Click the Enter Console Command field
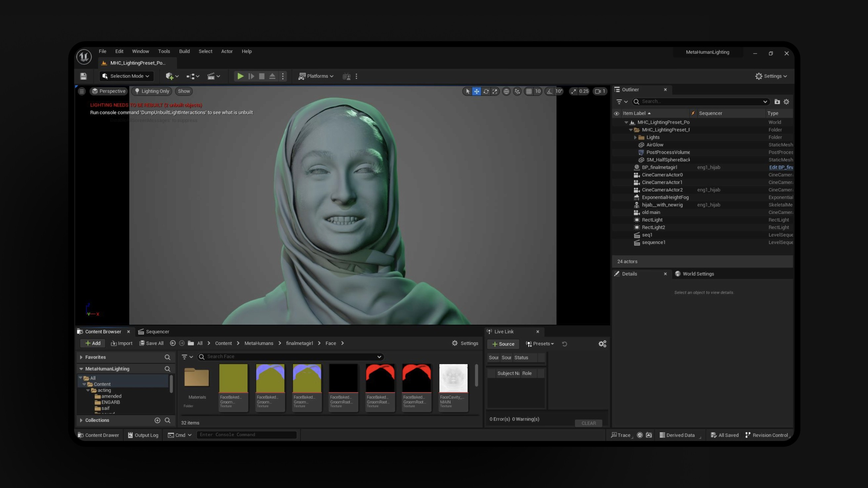The width and height of the screenshot is (868, 488). (x=246, y=435)
